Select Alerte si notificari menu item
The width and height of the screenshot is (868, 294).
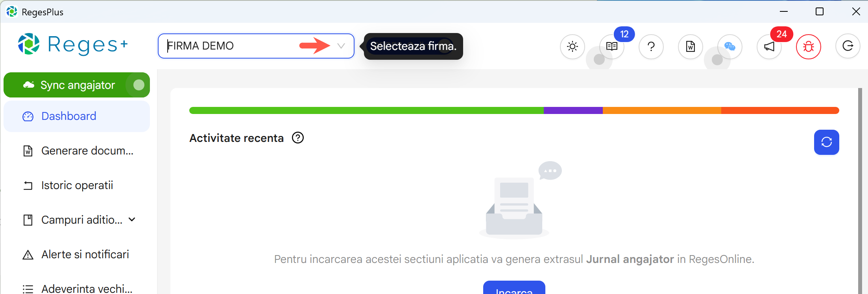(85, 255)
